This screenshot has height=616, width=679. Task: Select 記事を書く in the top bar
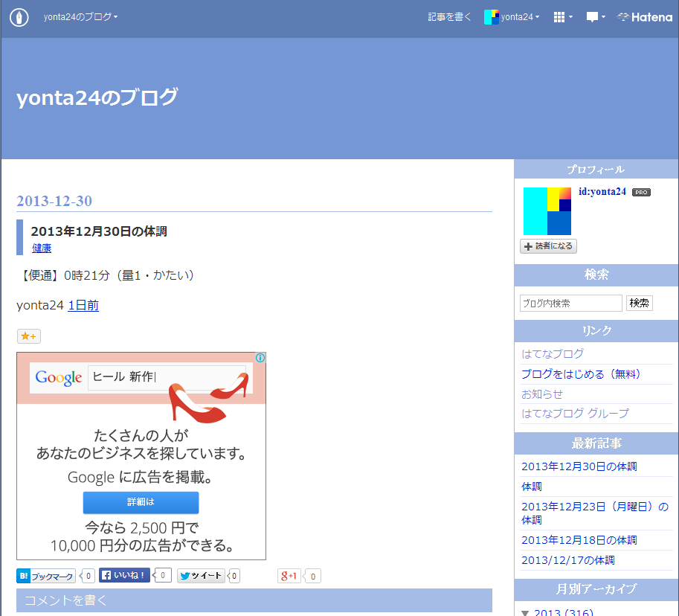448,16
